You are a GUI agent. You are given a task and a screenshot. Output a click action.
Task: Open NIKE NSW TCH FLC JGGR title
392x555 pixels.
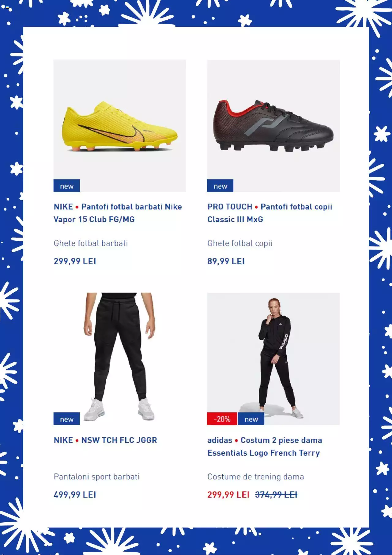point(105,440)
